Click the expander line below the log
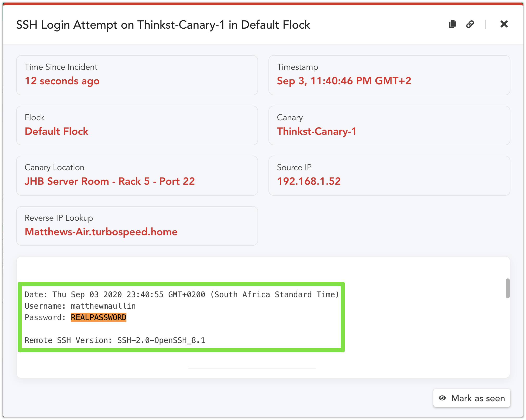The width and height of the screenshot is (526, 420). tap(252, 368)
